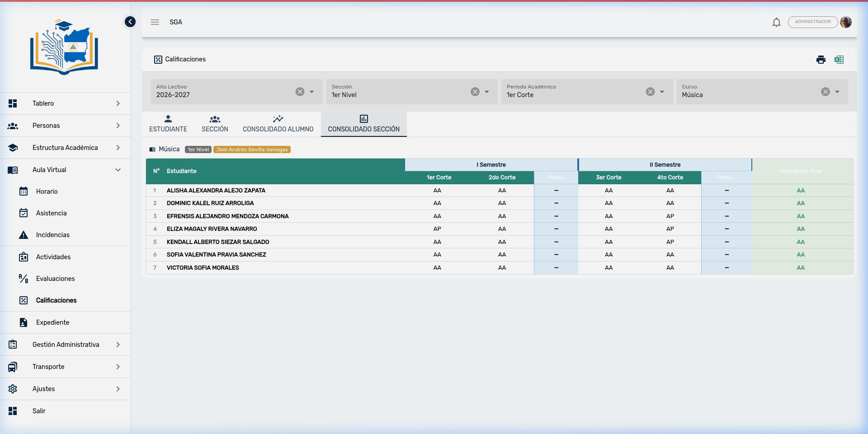Export grades with the Excel icon
Viewport: 868px width, 434px height.
click(x=839, y=60)
